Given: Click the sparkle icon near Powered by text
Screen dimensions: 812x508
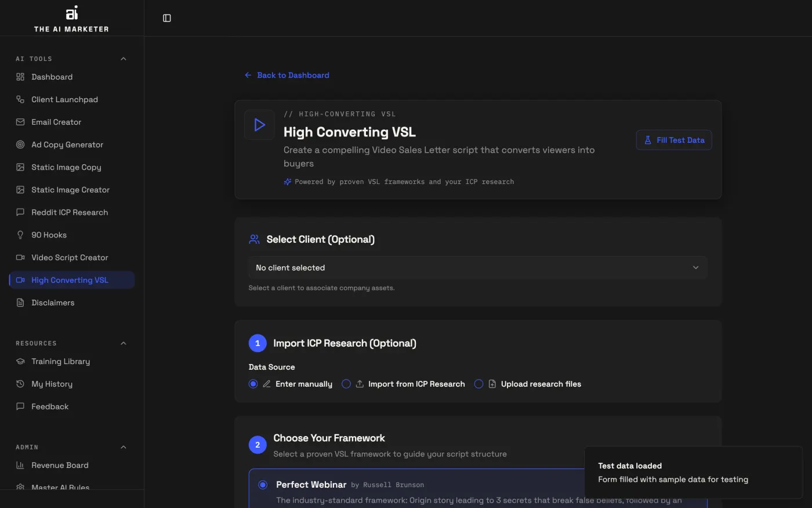Looking at the screenshot, I should 288,182.
